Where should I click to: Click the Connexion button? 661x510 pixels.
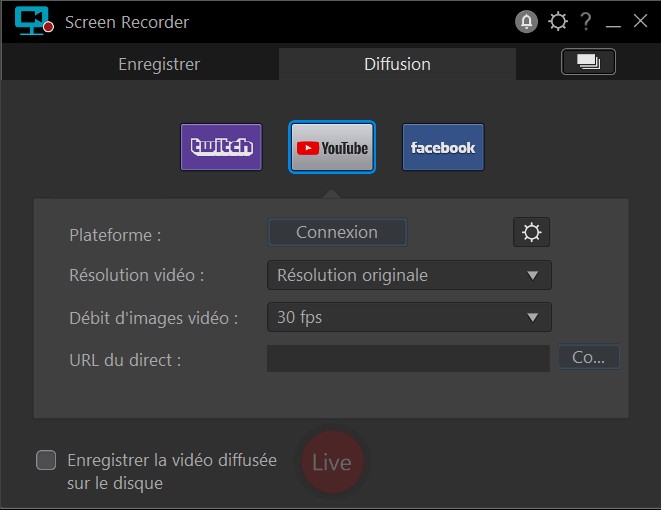click(x=337, y=232)
